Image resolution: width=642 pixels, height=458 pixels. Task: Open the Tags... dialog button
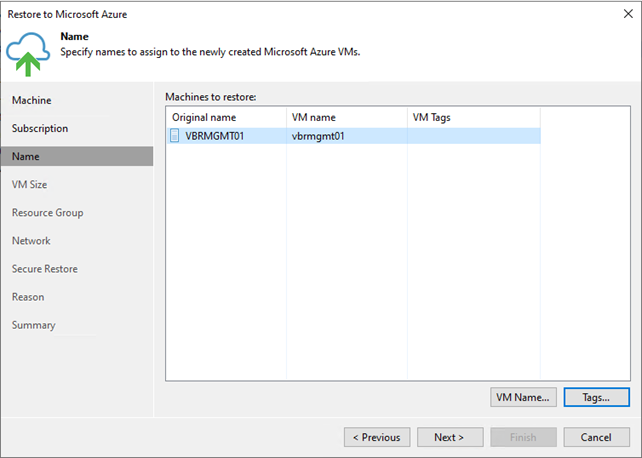[597, 397]
